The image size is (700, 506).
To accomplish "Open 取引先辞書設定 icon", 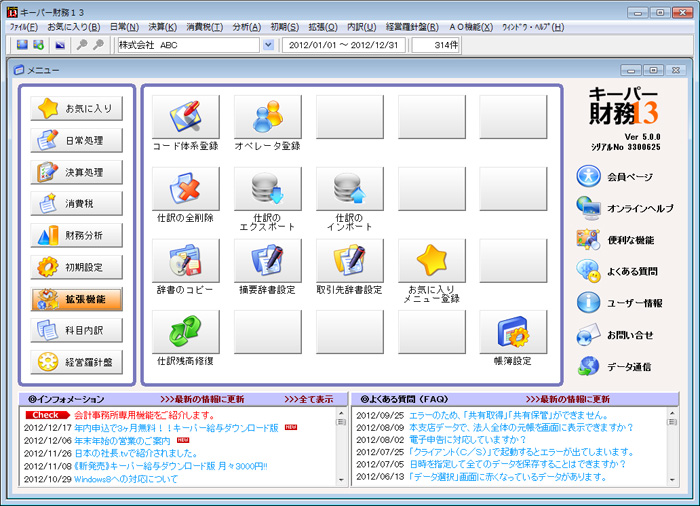I will (x=350, y=260).
